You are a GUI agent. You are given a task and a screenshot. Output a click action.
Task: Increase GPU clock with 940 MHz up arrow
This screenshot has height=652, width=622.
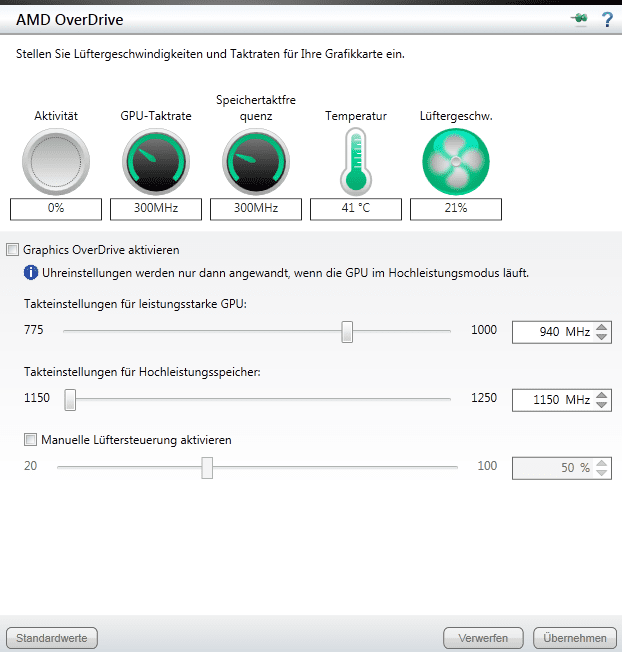(602, 327)
